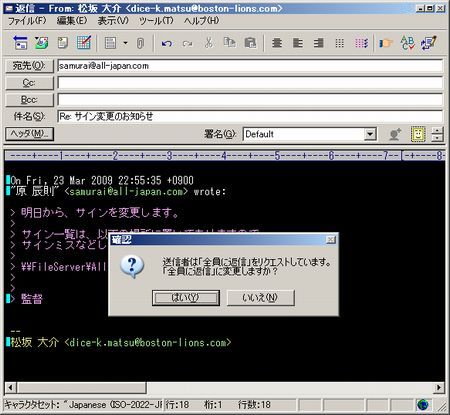Click いいえ(N) in the confirmation dialog

261,298
